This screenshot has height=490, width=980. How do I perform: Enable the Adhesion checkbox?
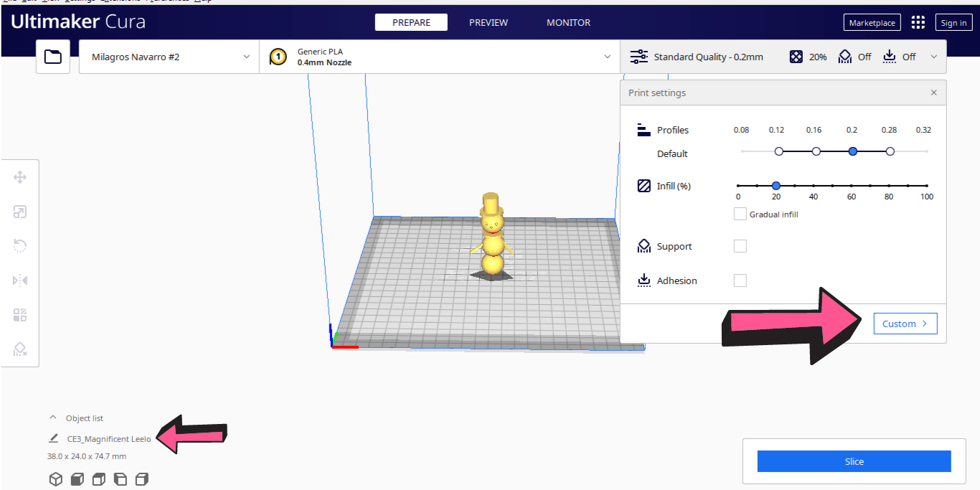(x=740, y=281)
